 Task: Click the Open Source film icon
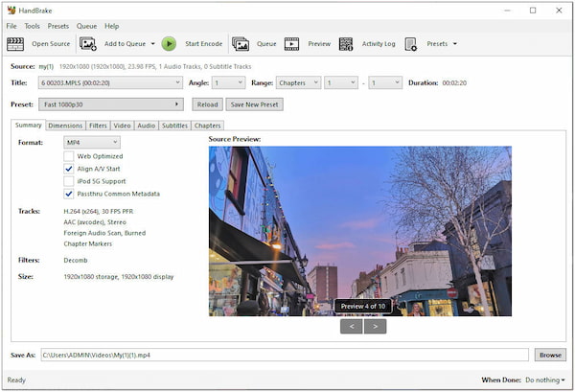coord(15,44)
